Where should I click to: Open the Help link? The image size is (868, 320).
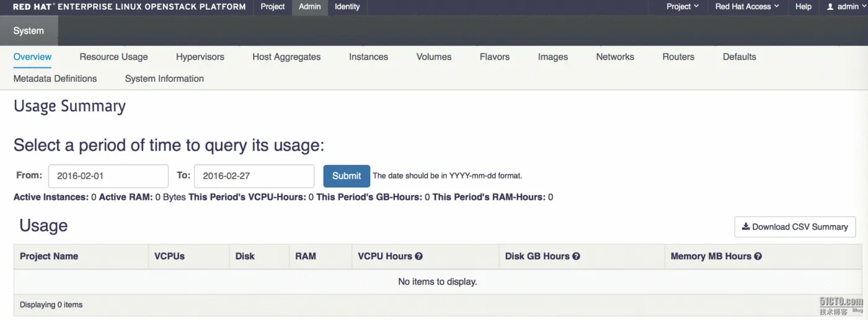click(x=804, y=6)
